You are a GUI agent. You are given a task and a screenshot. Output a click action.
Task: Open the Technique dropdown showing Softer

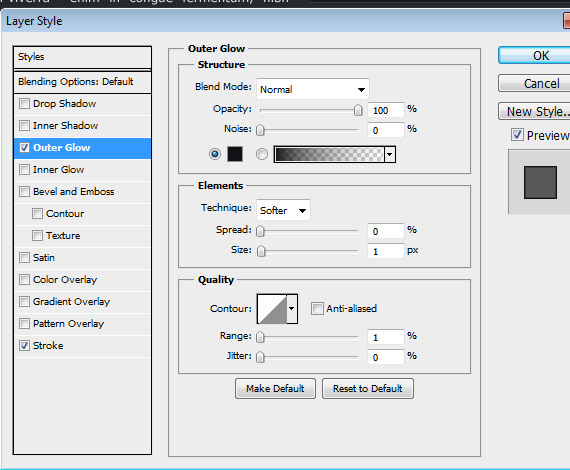[x=283, y=210]
